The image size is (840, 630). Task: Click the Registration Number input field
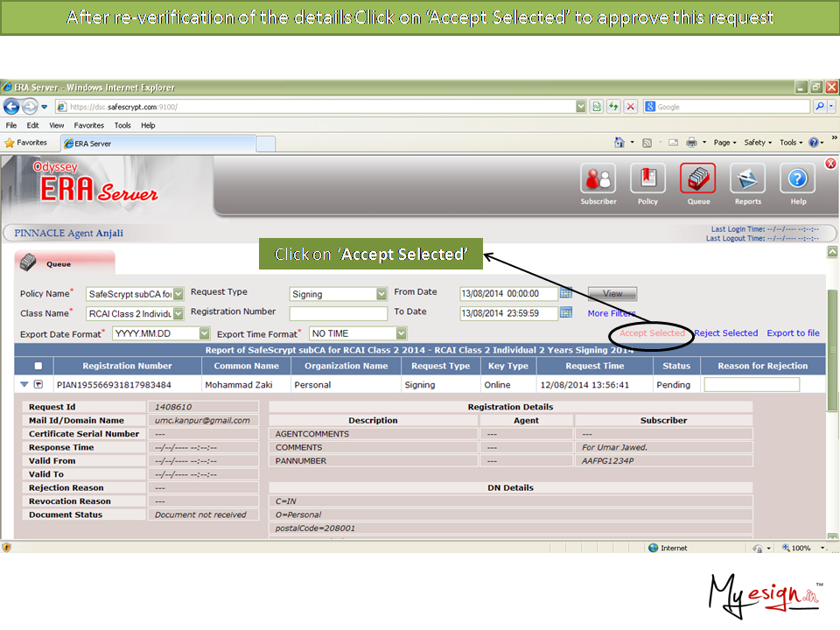(338, 313)
